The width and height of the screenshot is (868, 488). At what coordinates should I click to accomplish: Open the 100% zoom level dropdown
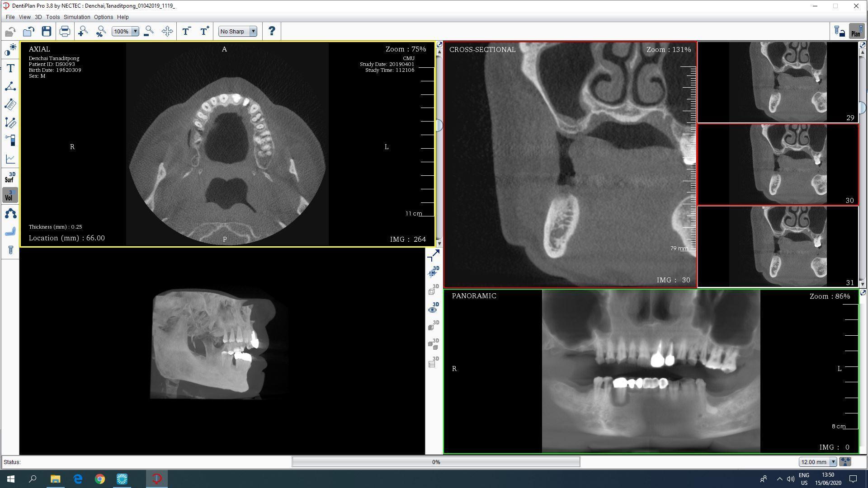pyautogui.click(x=125, y=31)
